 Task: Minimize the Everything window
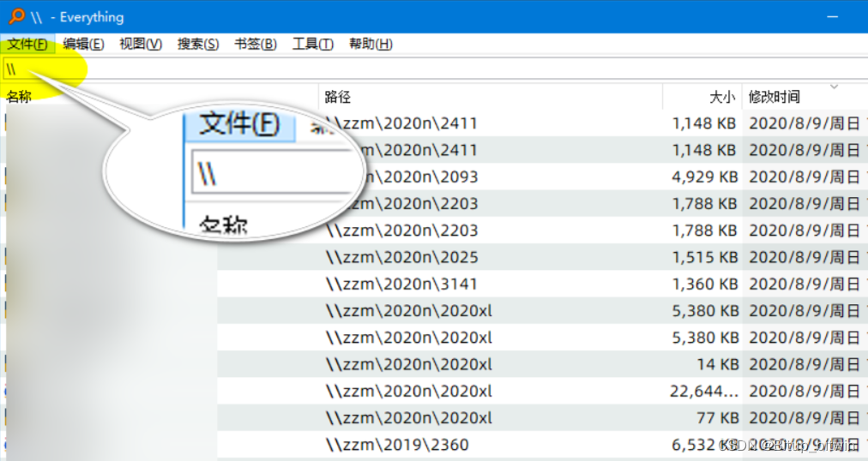point(832,17)
